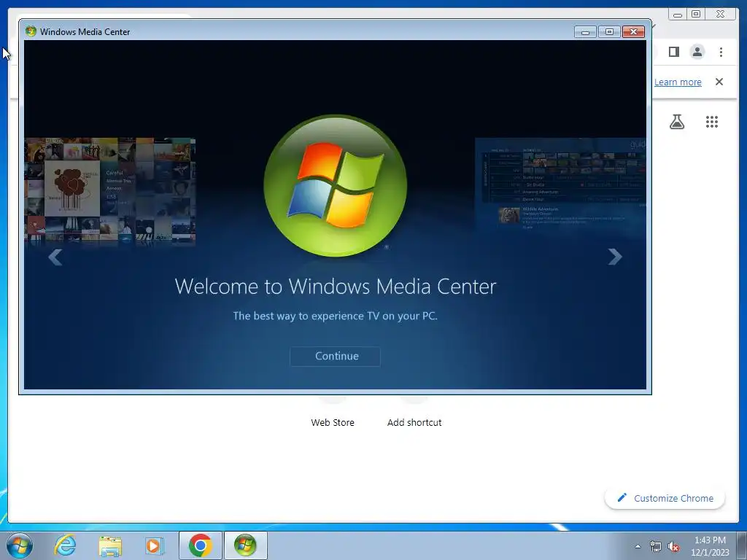
Task: Open the Chrome profile avatar
Action: coord(697,52)
